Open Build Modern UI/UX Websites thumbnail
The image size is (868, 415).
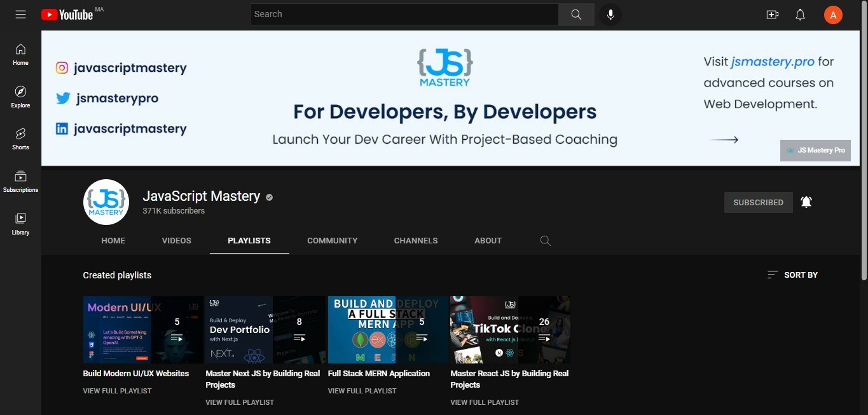143,330
